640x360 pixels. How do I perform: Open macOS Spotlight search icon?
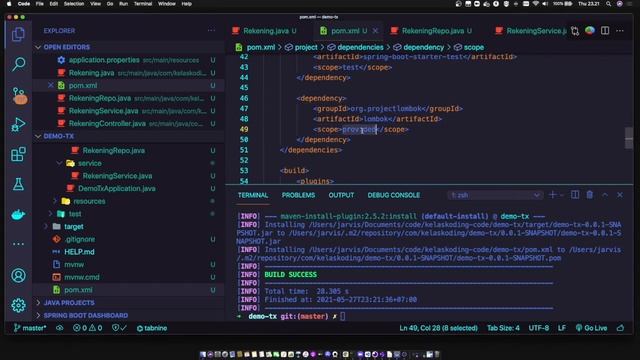[608, 4]
